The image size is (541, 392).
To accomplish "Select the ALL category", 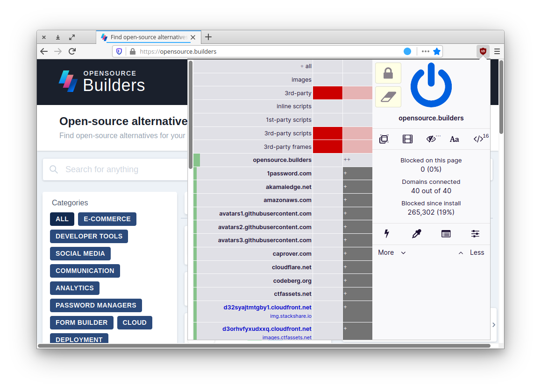I will pyautogui.click(x=62, y=219).
